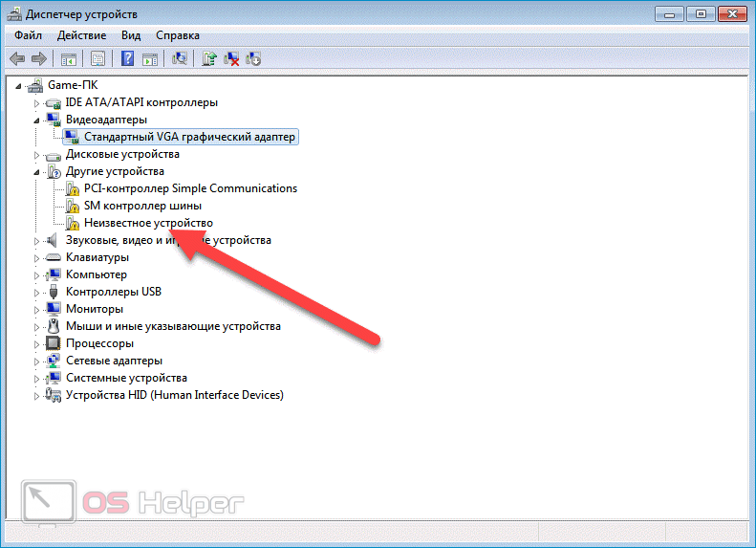Screen dimensions: 756x548
Task: Select the Другие устройства label
Action: (115, 171)
